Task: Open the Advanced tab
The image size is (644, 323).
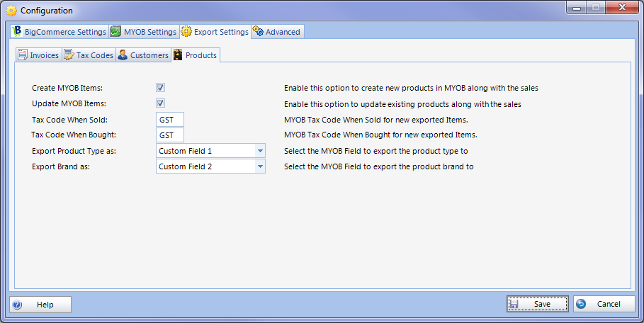Action: tap(278, 32)
